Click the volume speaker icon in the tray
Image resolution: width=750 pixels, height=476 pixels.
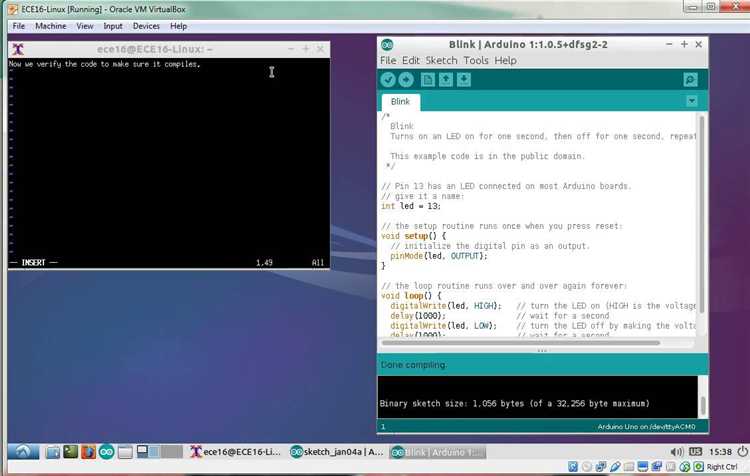pyautogui.click(x=676, y=452)
